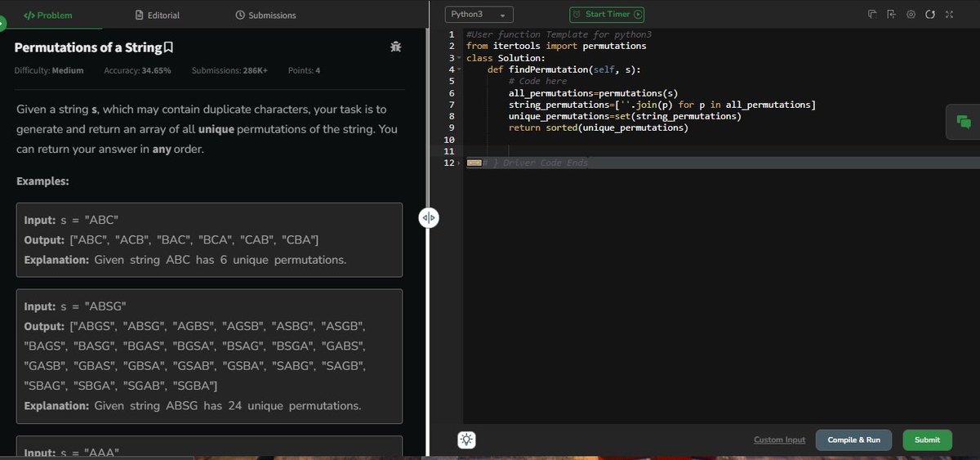Open the Custom Input link
The width and height of the screenshot is (980, 460).
(x=779, y=440)
